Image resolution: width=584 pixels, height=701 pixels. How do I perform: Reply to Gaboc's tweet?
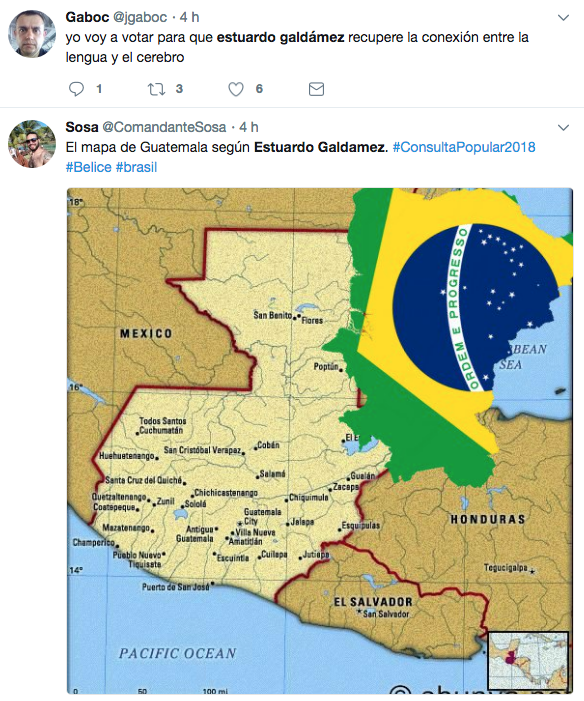pos(76,89)
